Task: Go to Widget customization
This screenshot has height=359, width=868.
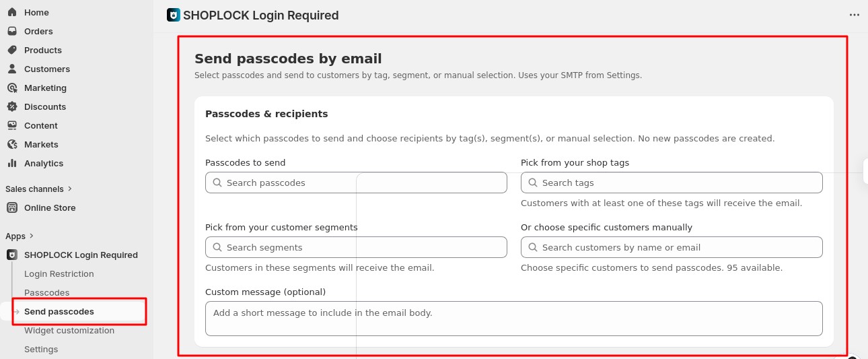Action: pyautogui.click(x=69, y=330)
